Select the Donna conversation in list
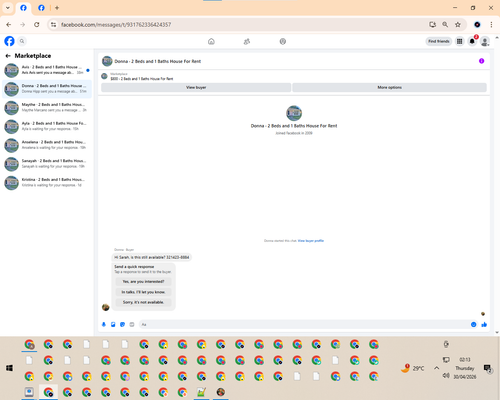 47,89
